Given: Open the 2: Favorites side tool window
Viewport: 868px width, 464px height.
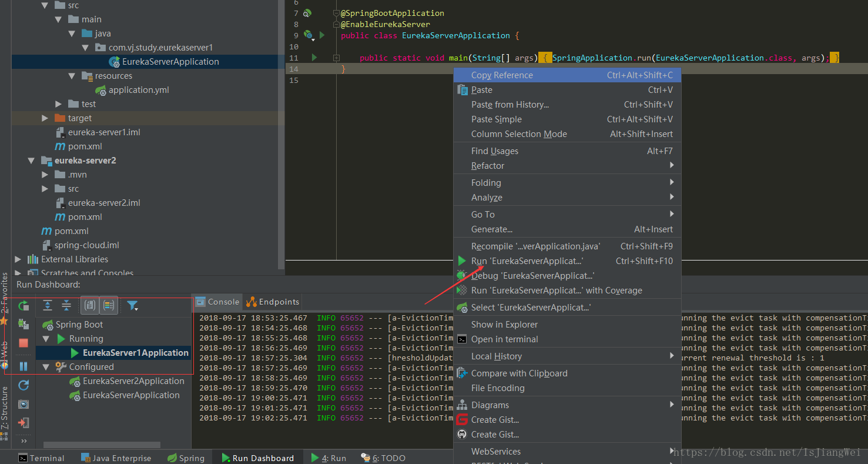Looking at the screenshot, I should point(4,299).
